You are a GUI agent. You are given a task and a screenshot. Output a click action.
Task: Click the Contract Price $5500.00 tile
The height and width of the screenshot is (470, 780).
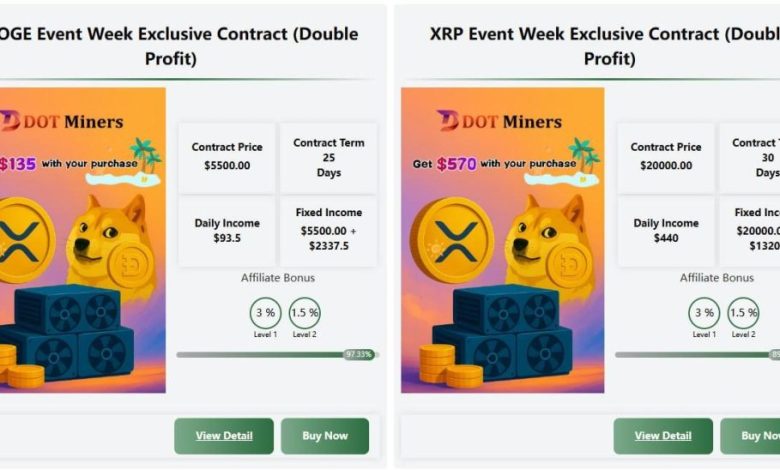227,158
